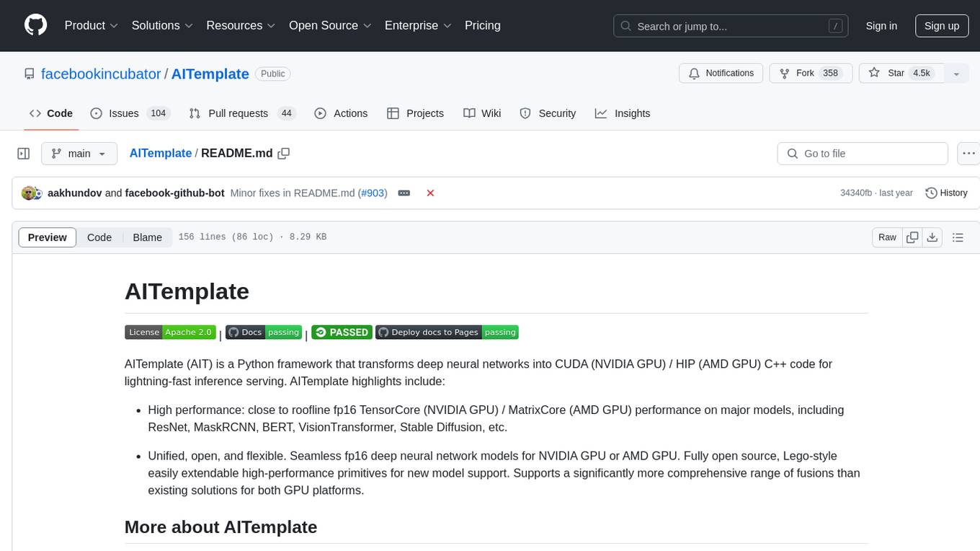Image resolution: width=980 pixels, height=551 pixels.
Task: View the failed checks status icon
Action: [x=430, y=193]
